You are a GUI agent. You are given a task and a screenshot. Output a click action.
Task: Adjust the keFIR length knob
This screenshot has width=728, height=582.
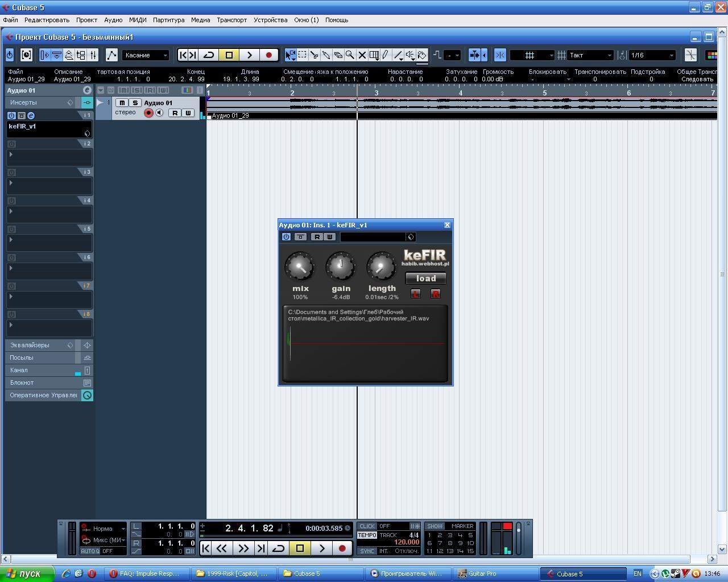pos(382,266)
